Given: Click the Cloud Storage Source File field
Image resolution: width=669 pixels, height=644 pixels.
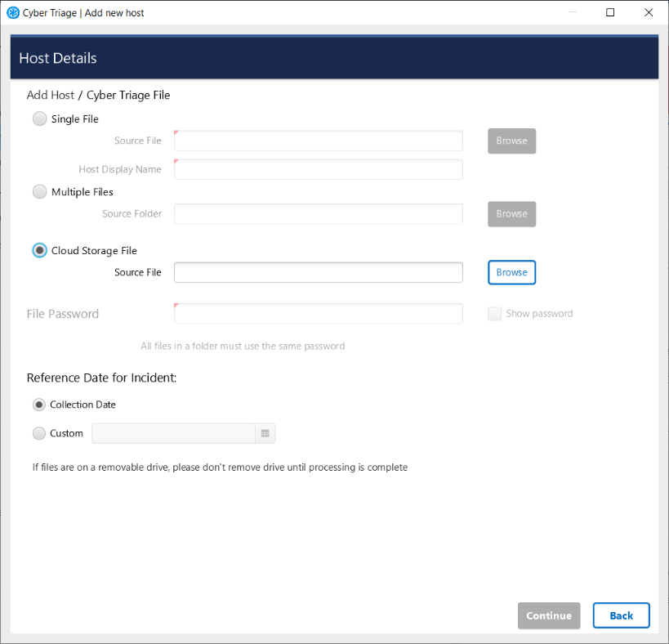Looking at the screenshot, I should click(x=318, y=272).
